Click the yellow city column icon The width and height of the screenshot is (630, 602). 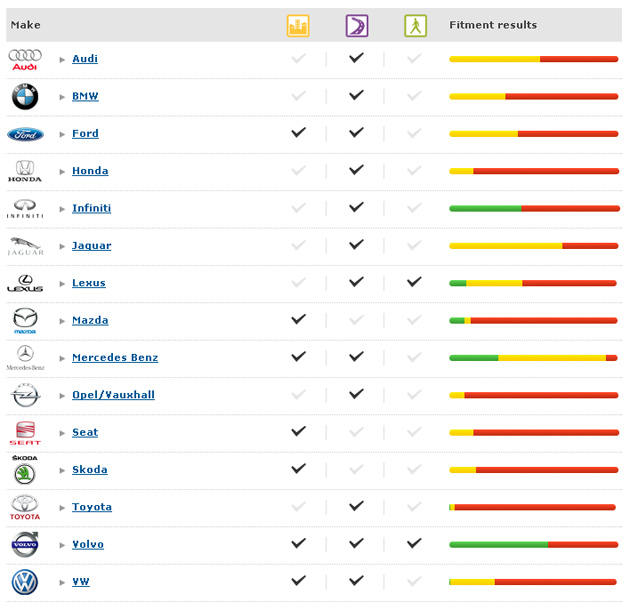[x=297, y=26]
